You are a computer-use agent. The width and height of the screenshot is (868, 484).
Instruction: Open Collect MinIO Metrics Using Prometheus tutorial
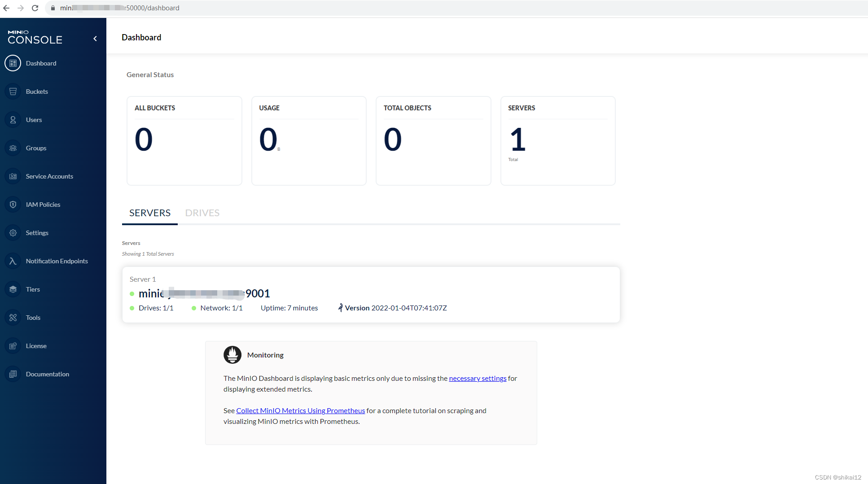300,410
